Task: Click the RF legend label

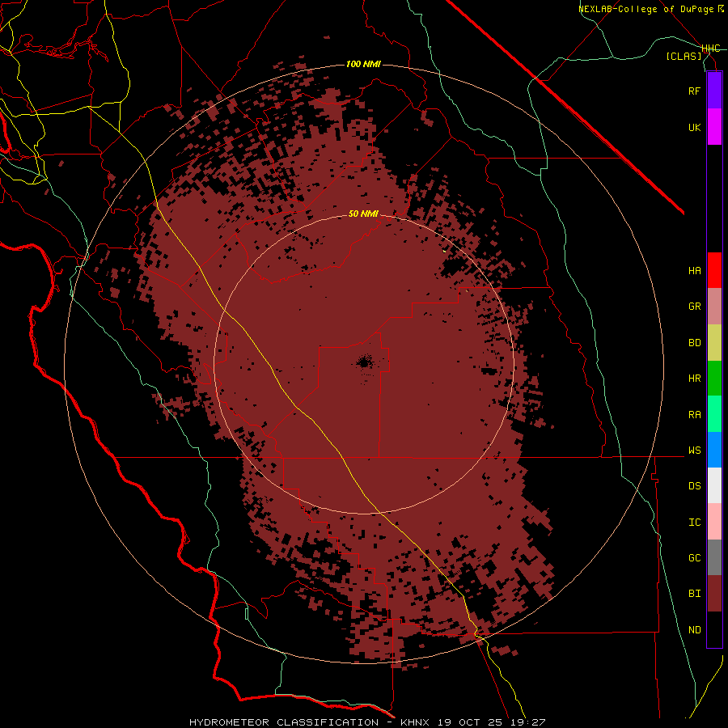Action: pos(694,91)
